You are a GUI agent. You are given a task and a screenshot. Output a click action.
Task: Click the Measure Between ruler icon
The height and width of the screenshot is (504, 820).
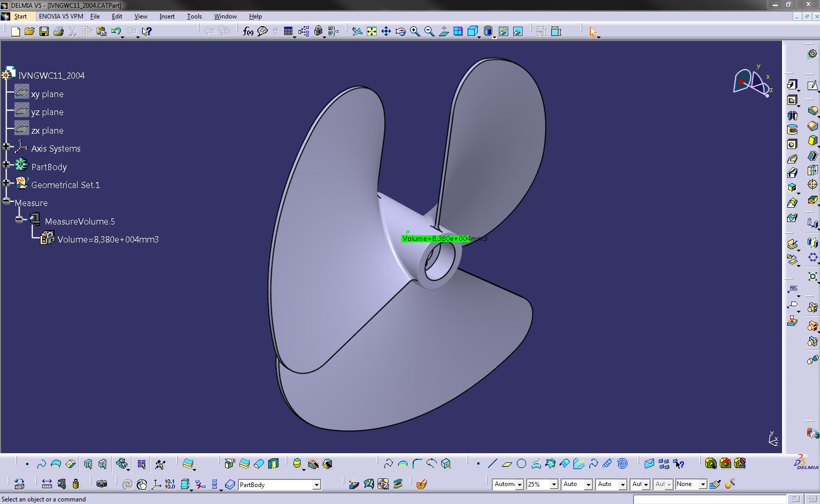coord(47,484)
